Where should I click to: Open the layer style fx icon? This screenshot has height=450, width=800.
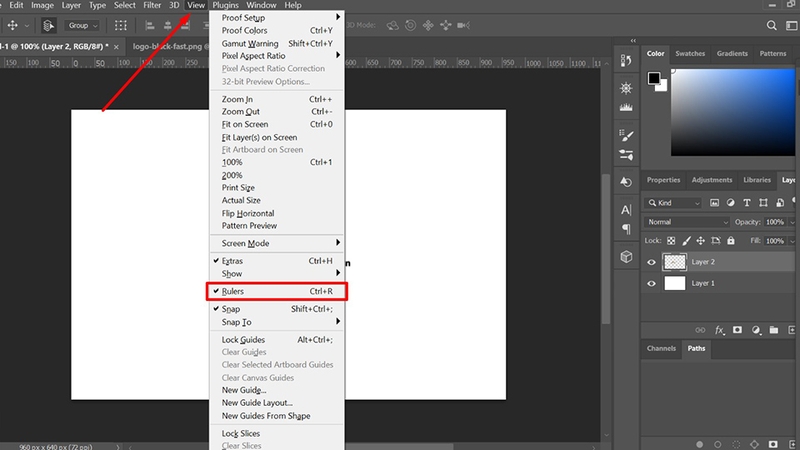[719, 330]
